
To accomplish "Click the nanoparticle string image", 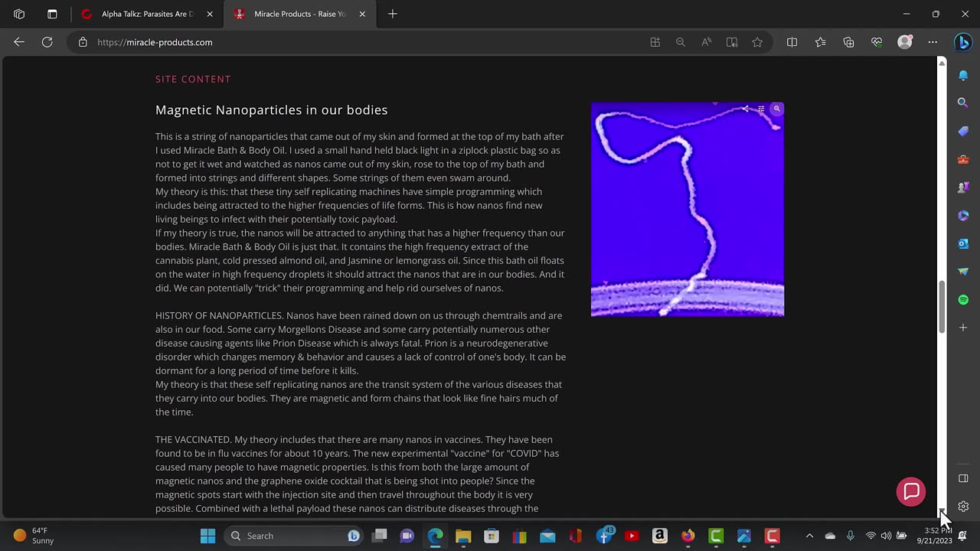I will coord(688,209).
